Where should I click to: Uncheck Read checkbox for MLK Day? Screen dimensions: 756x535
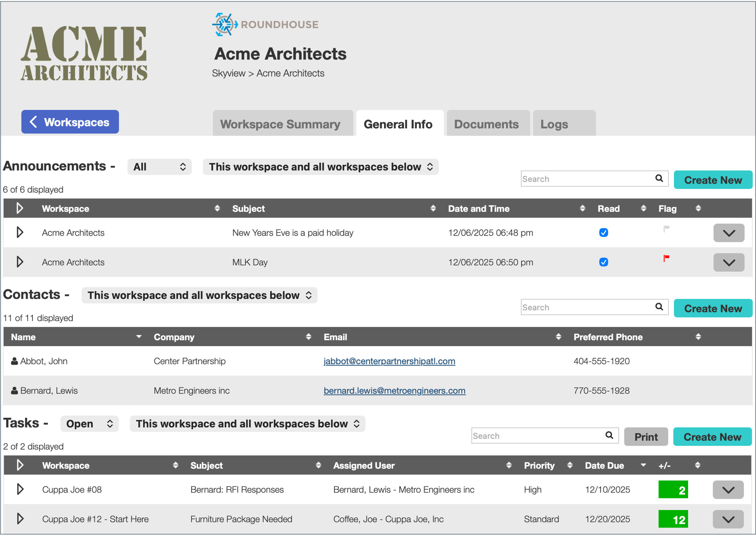(x=603, y=262)
